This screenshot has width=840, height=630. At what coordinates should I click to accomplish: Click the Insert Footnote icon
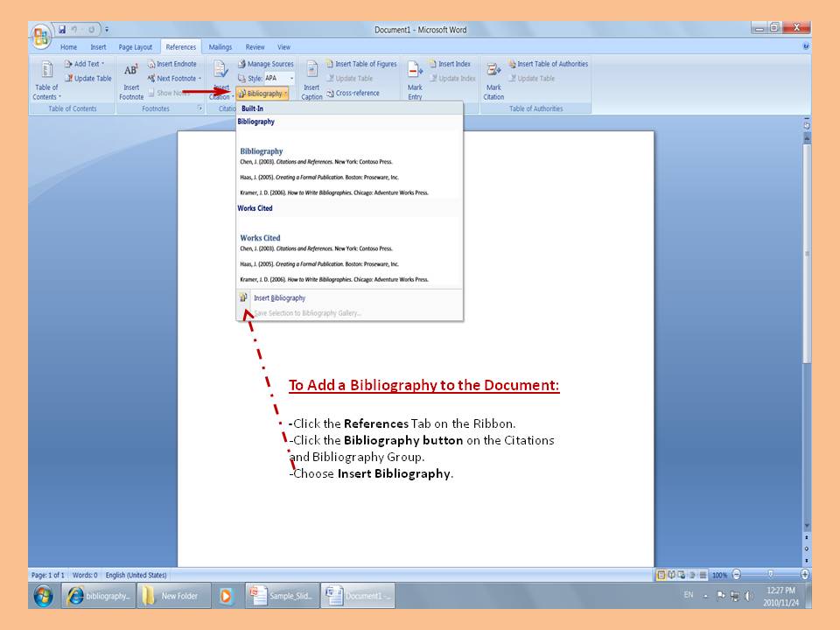(x=131, y=79)
